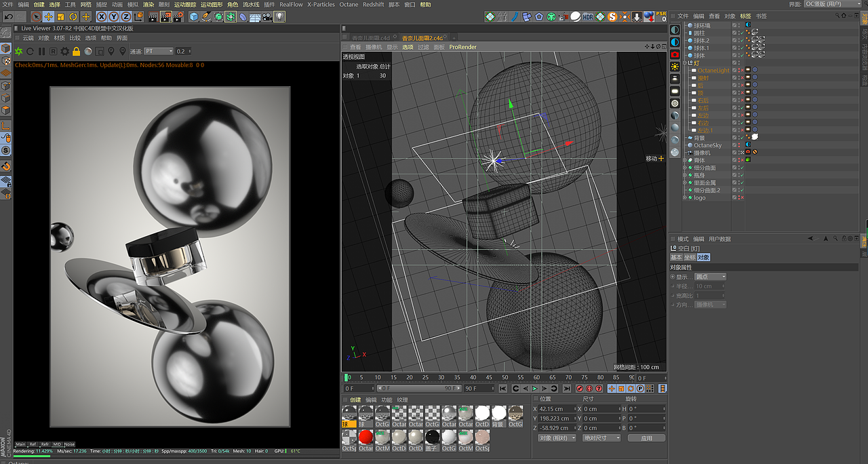The height and width of the screenshot is (464, 868).
Task: Click Octane daylight sun icon
Action: tap(675, 66)
